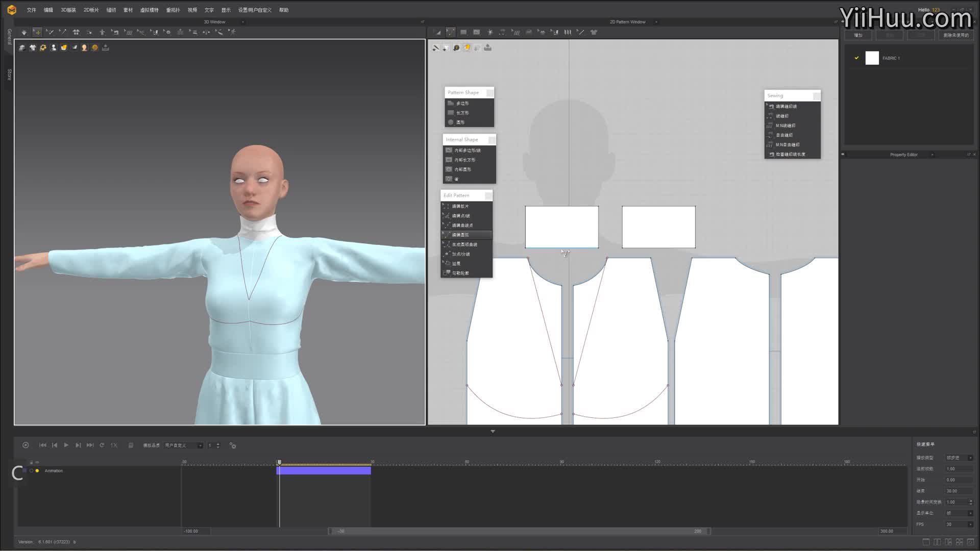Select the 多边形 polygon pattern tool
The image size is (980, 551).
(462, 103)
